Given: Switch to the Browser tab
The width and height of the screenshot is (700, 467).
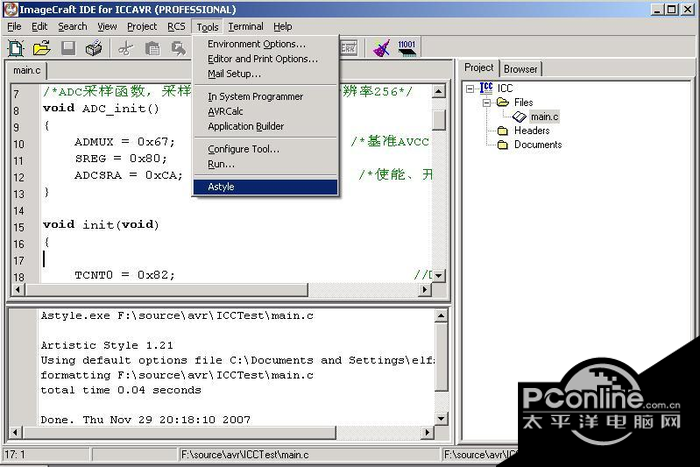Looking at the screenshot, I should pos(521,69).
